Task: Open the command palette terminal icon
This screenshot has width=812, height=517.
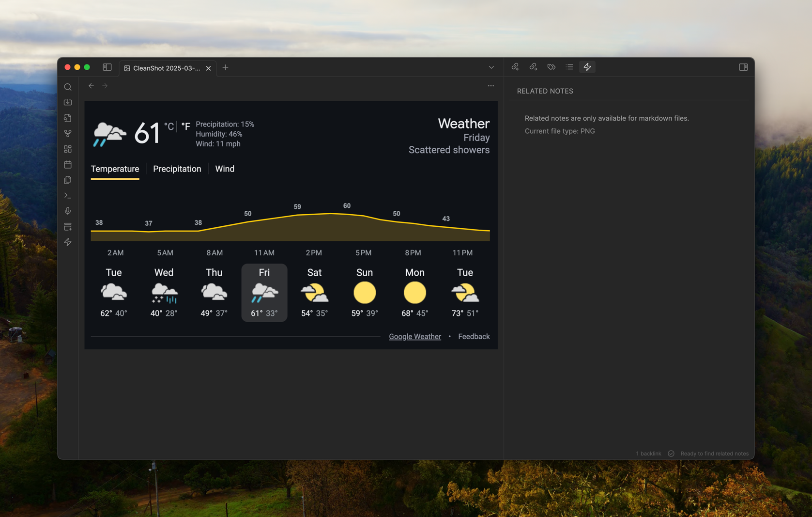Action: click(x=68, y=196)
